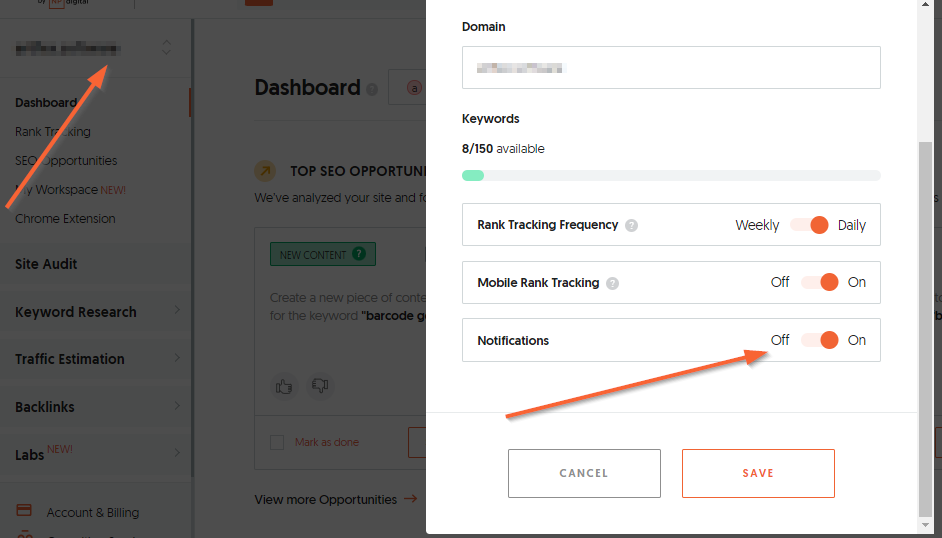Viewport: 942px width, 538px height.
Task: Click the thumbs down icon
Action: (x=320, y=385)
